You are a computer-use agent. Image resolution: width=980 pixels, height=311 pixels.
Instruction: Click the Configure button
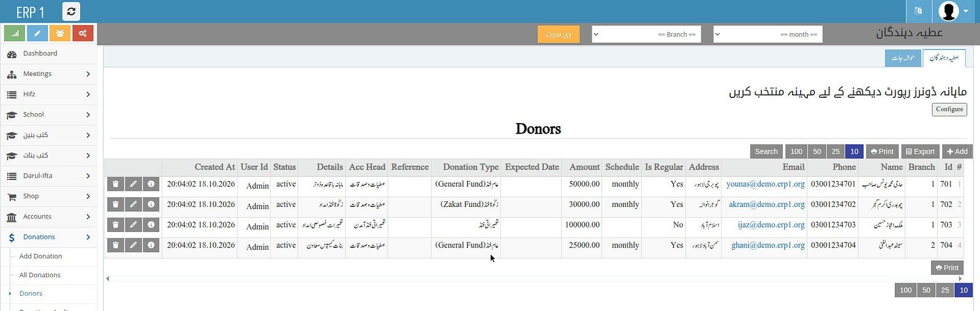(x=949, y=109)
